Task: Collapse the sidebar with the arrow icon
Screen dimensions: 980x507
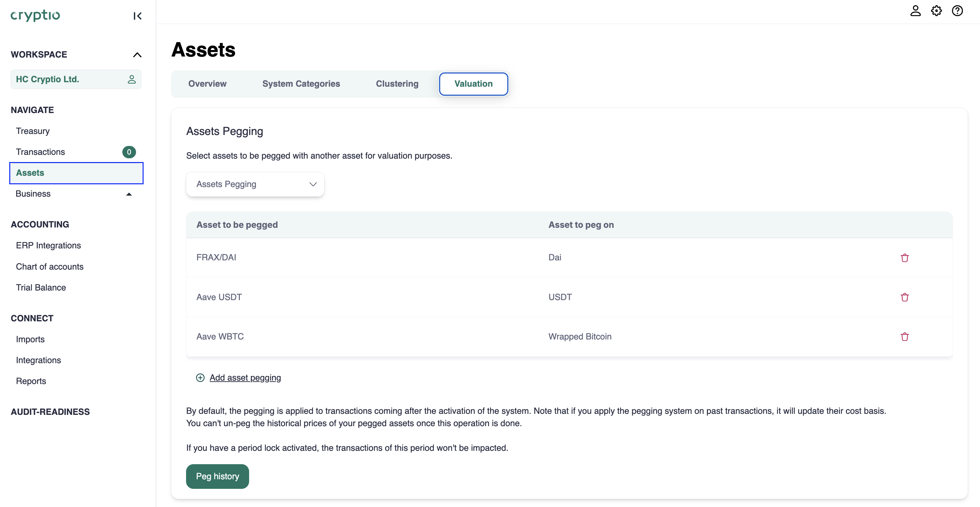Action: pos(137,16)
